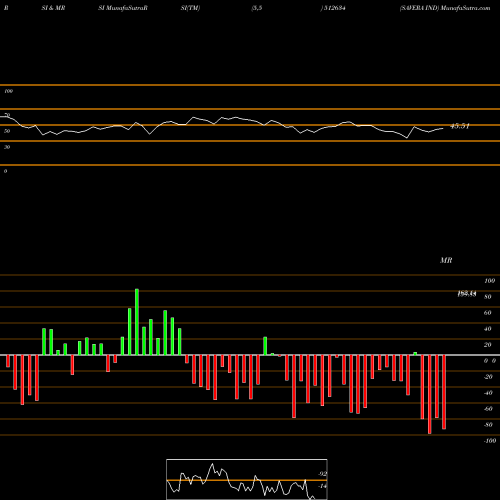Click the RSI axis label 70

click(7, 115)
